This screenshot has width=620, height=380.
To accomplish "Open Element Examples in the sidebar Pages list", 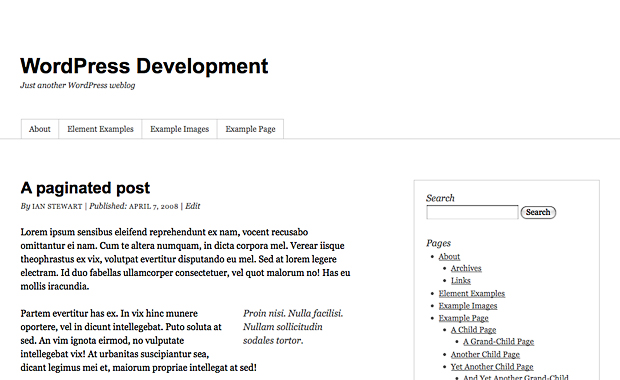I will click(x=472, y=294).
